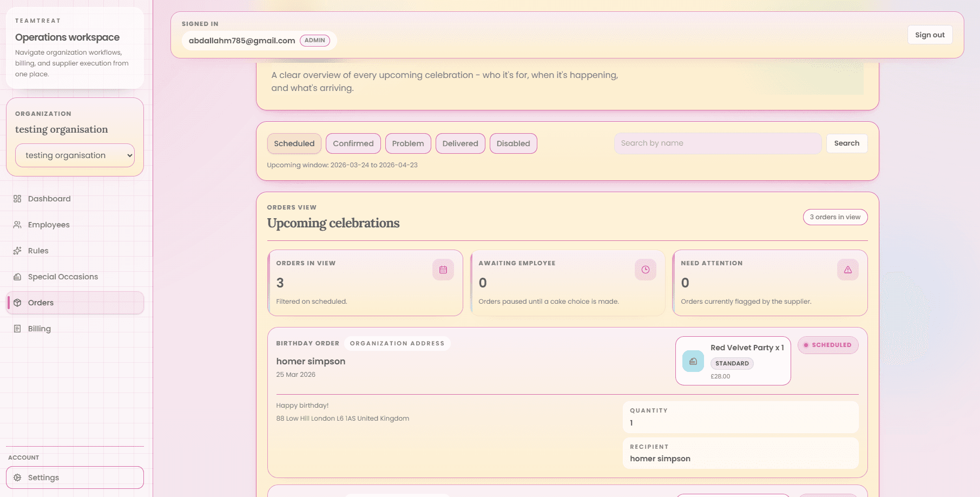Select the Scheduled filter chip
This screenshot has width=980, height=497.
click(294, 143)
